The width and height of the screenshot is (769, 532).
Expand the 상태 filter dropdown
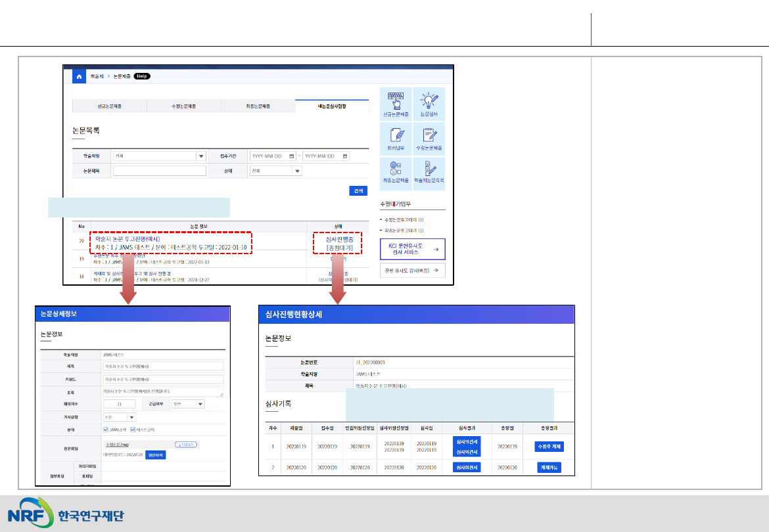pos(297,171)
